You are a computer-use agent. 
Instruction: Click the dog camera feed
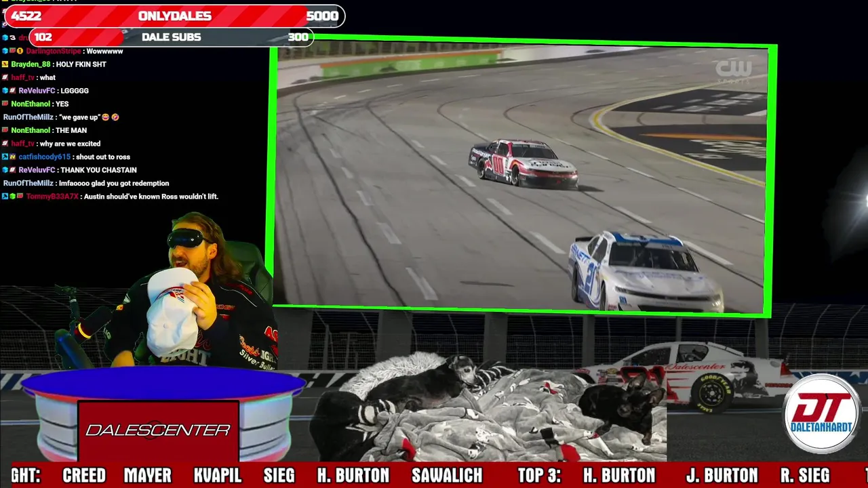point(488,407)
